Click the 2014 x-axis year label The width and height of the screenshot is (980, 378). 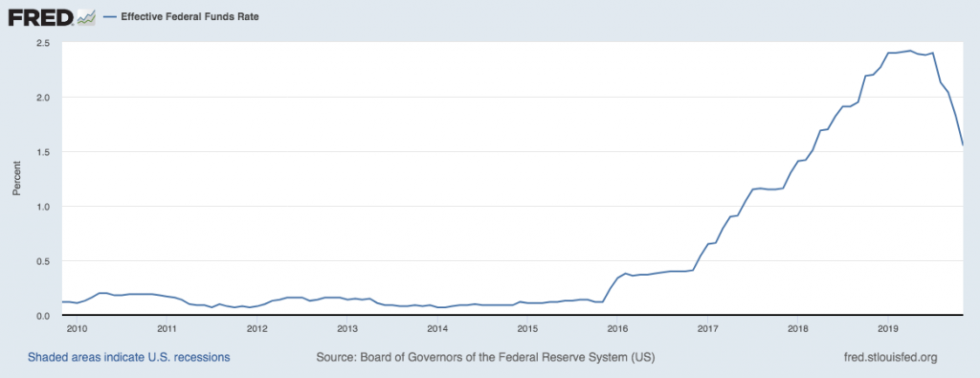(437, 327)
